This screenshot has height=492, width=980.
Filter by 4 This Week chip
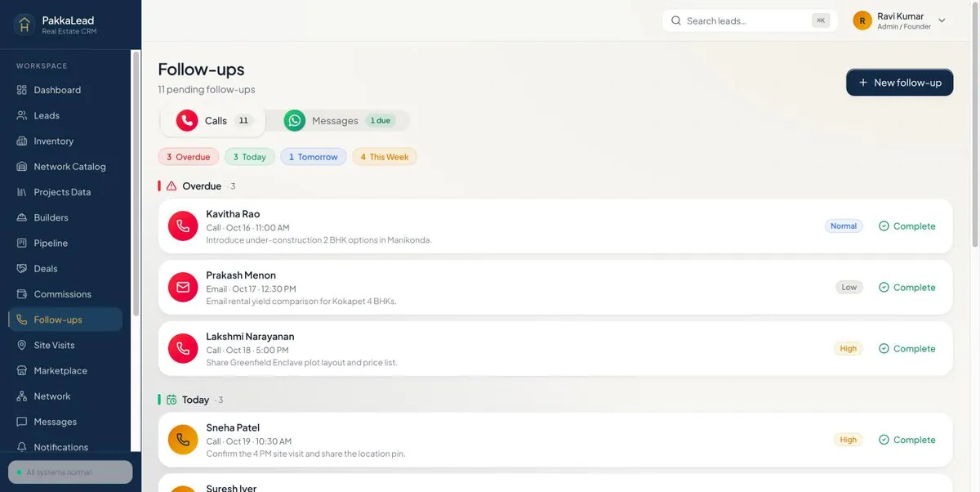[385, 157]
